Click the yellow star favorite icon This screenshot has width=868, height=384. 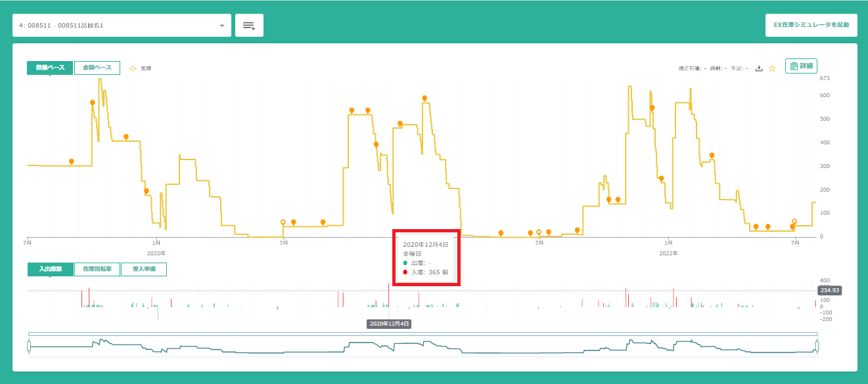click(x=773, y=68)
